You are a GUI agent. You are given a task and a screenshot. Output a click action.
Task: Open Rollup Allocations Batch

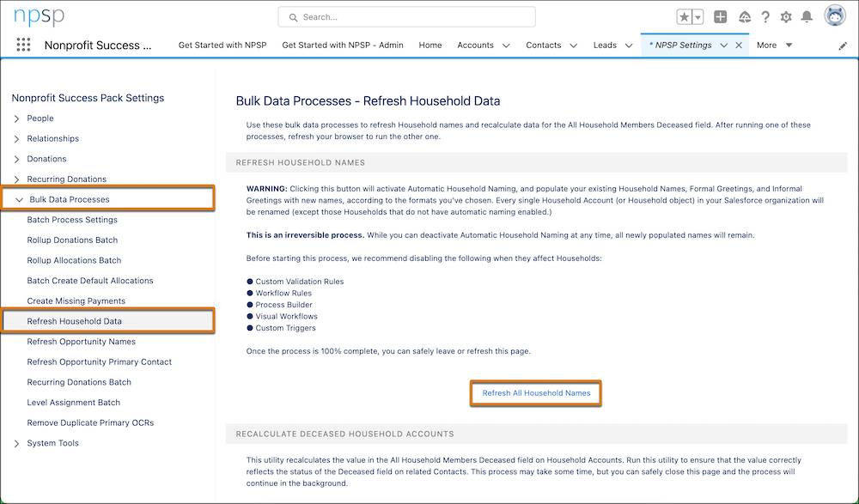(74, 260)
